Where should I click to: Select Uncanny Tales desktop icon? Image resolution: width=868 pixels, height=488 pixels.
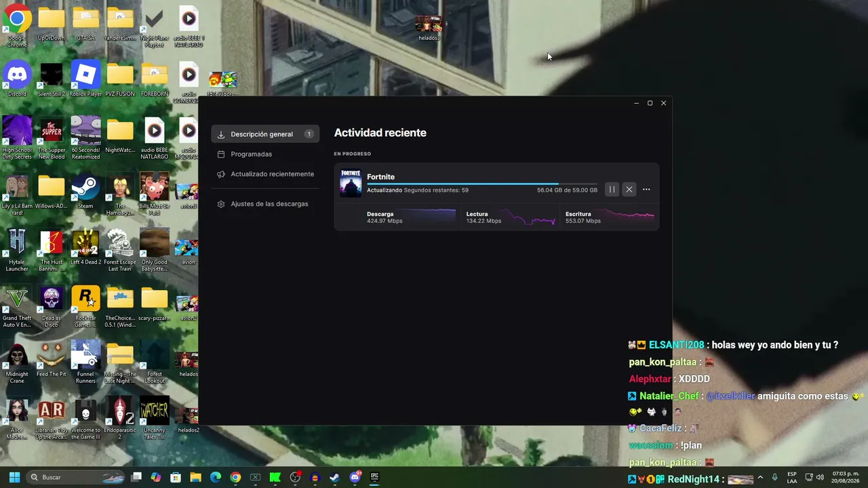click(154, 419)
